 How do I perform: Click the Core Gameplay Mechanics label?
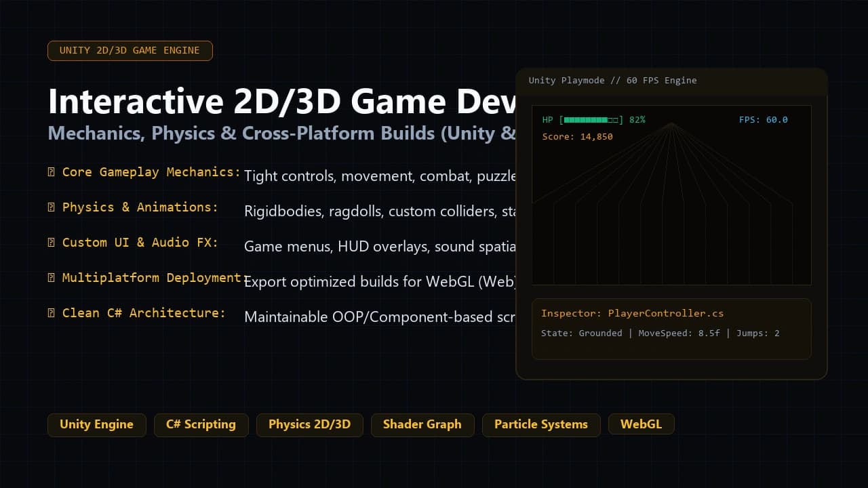coord(151,172)
